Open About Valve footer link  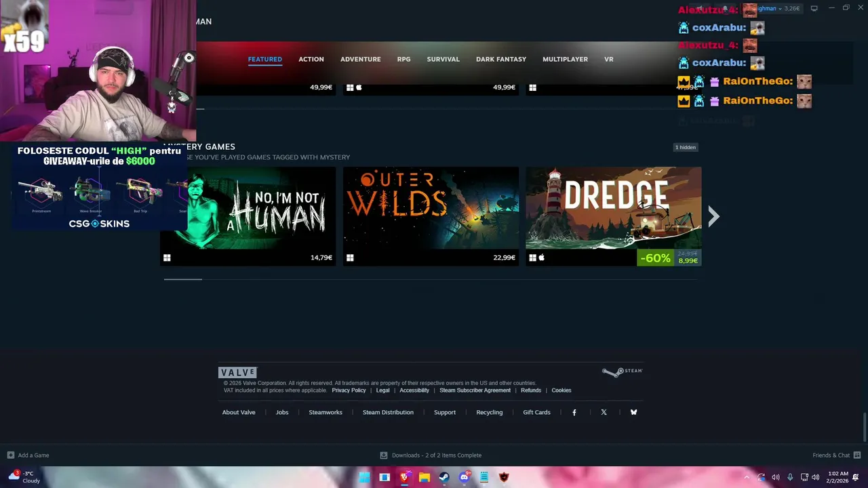coord(239,412)
